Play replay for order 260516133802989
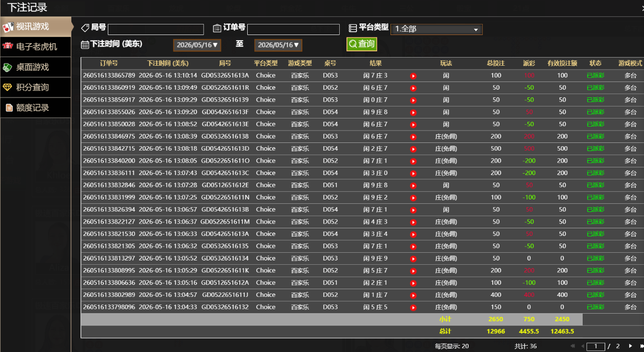This screenshot has width=644, height=352. (413, 295)
